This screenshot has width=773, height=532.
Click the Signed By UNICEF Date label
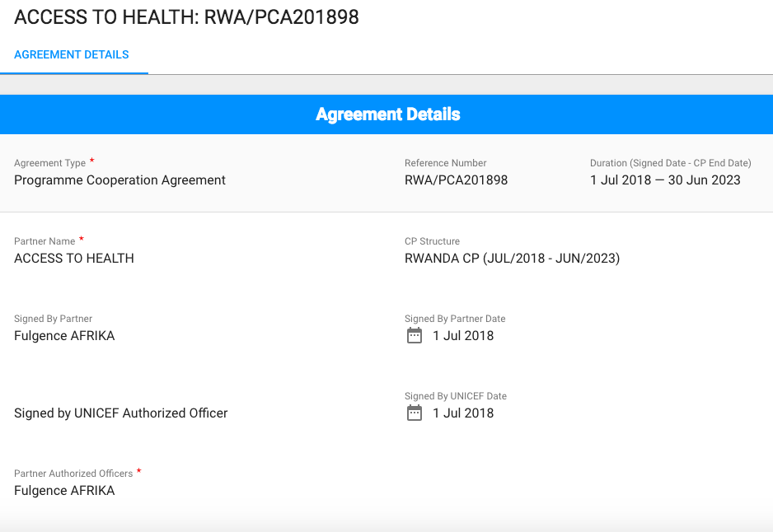tap(456, 396)
